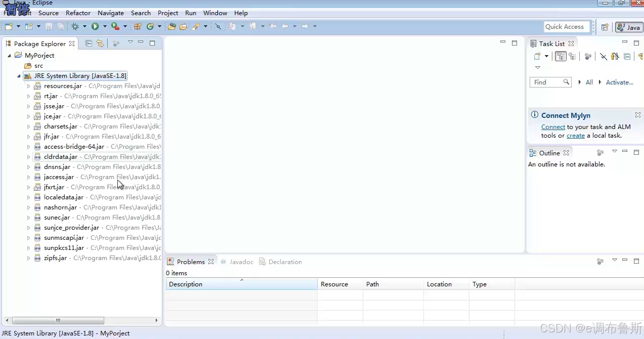This screenshot has width=644, height=339.
Task: Toggle Focus on Active Task in Package Explorer
Action: tap(116, 44)
